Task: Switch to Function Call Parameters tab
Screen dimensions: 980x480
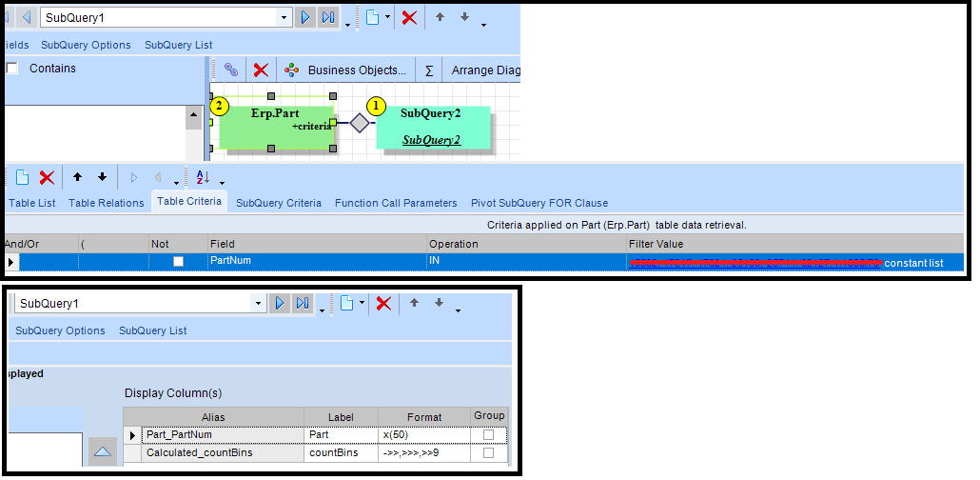Action: coord(396,203)
